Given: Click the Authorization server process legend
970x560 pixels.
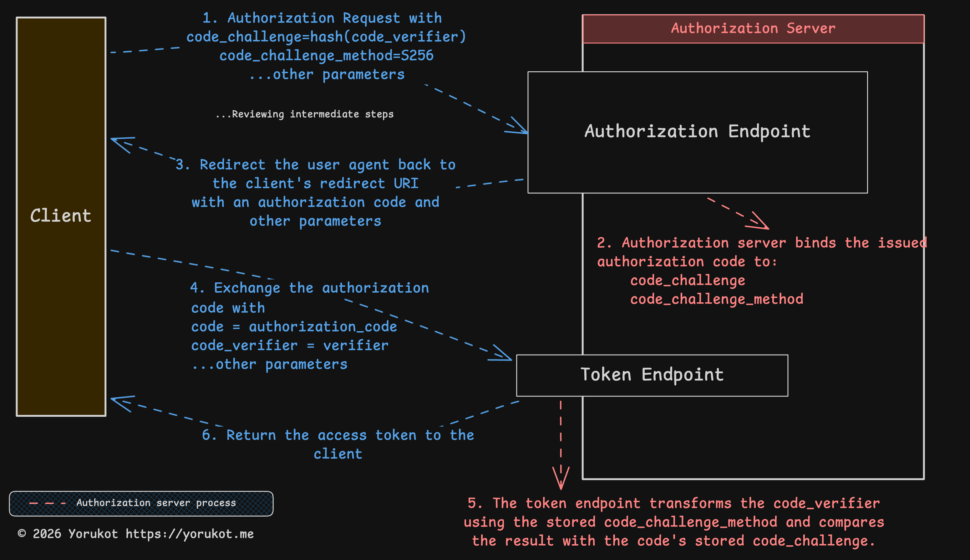Looking at the screenshot, I should pyautogui.click(x=141, y=503).
